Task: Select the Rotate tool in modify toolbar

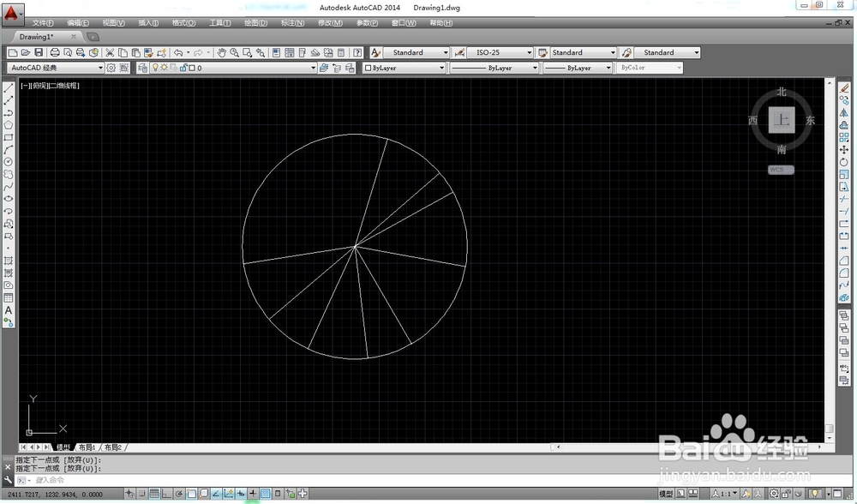Action: (844, 162)
